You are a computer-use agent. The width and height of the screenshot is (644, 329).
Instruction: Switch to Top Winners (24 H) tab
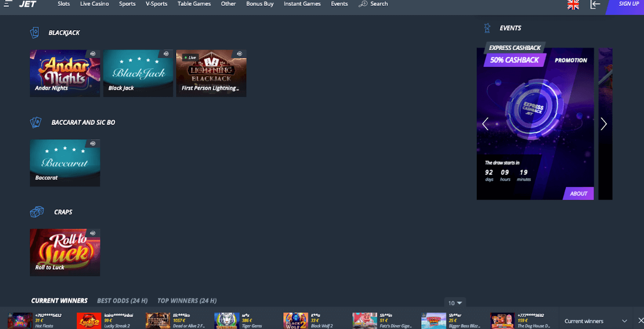pyautogui.click(x=187, y=301)
